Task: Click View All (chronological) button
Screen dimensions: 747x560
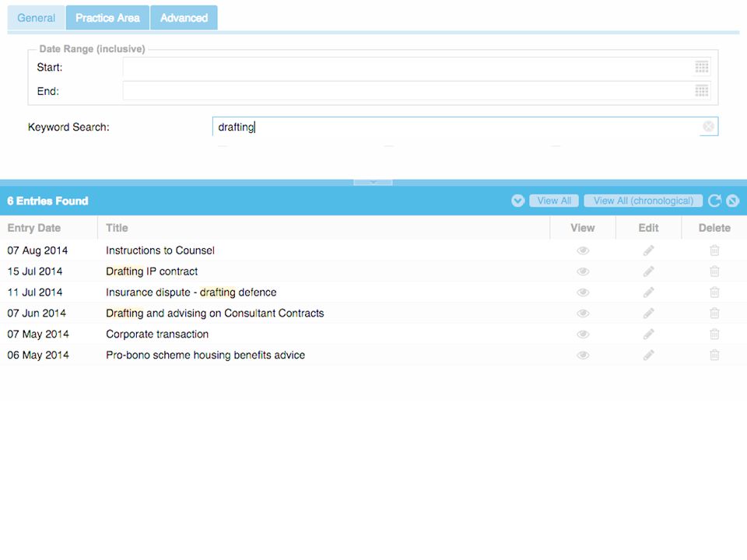Action: click(644, 201)
